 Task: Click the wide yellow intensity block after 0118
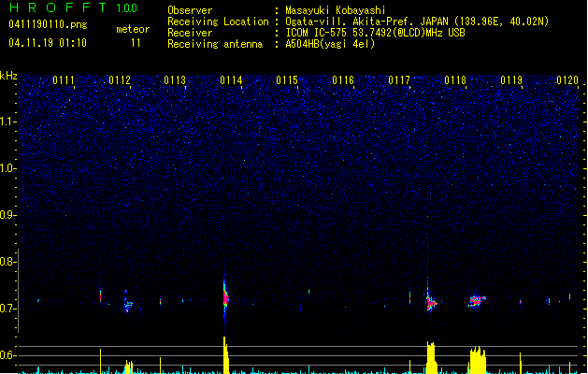point(478,360)
